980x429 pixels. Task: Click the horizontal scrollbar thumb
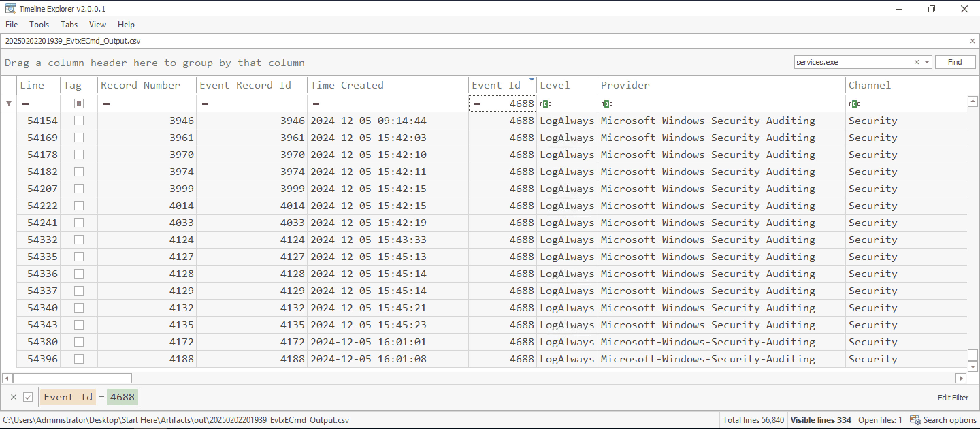point(72,378)
